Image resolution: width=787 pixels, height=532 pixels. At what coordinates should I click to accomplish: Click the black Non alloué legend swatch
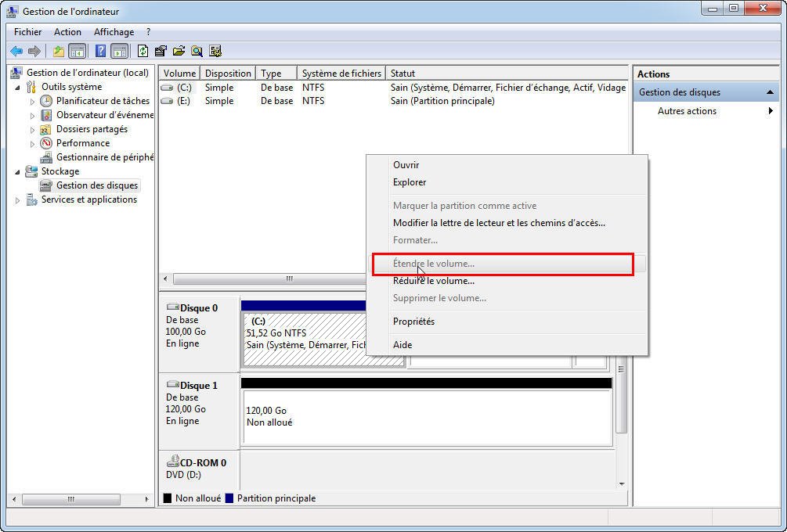point(168,498)
